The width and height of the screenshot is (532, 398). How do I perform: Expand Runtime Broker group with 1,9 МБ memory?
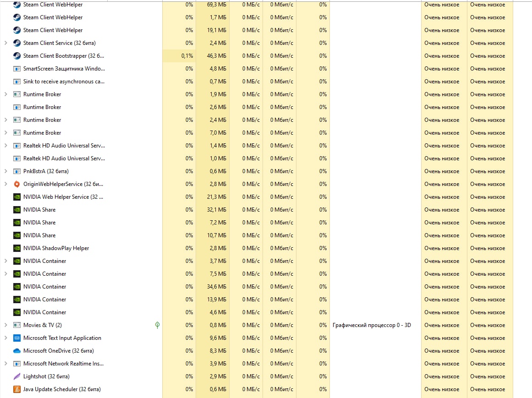[6, 94]
